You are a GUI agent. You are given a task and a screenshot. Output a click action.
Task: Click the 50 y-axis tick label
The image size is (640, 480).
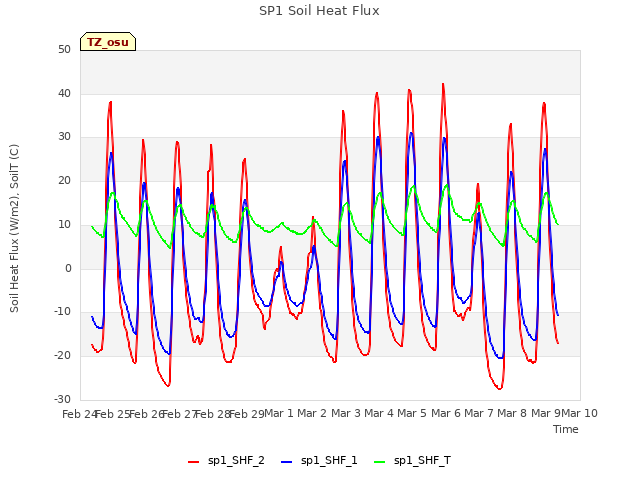coord(64,49)
